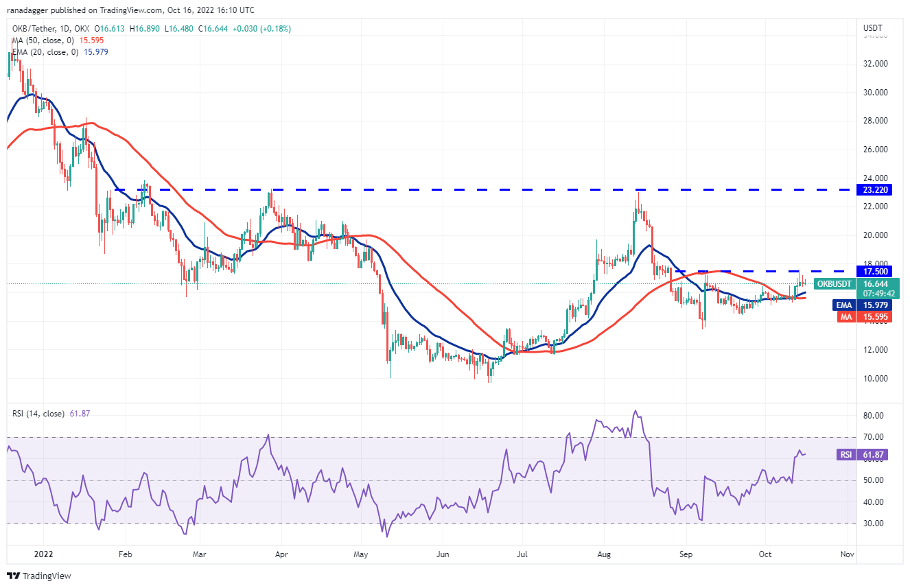Click the TradingView logo at bottom left

tap(38, 576)
